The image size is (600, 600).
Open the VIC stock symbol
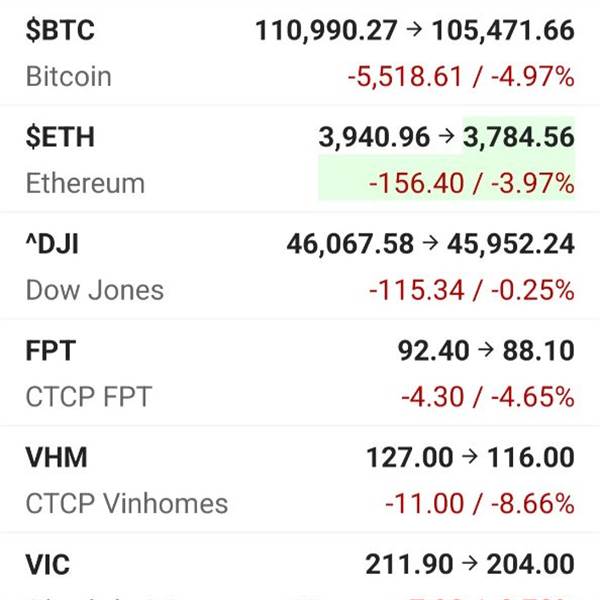click(48, 564)
